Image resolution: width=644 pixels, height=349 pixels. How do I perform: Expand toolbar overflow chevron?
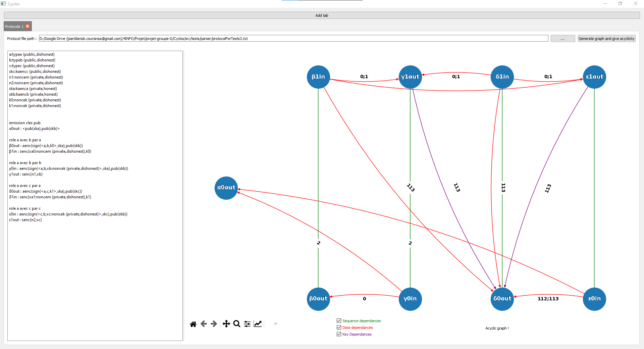(x=275, y=324)
